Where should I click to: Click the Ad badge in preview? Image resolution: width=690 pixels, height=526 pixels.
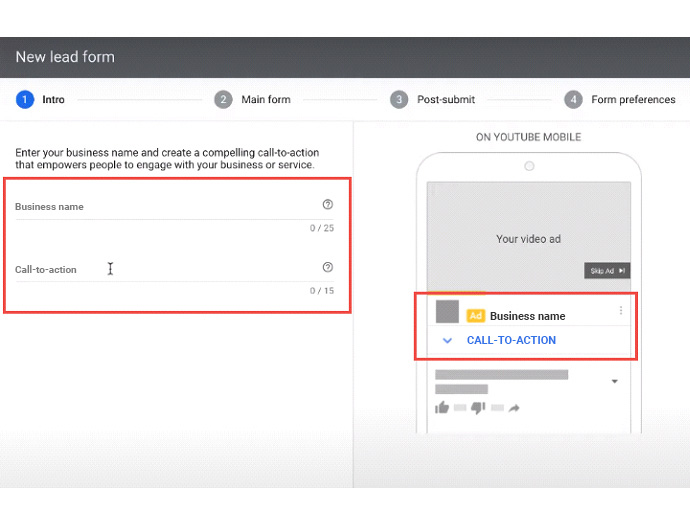click(x=476, y=316)
